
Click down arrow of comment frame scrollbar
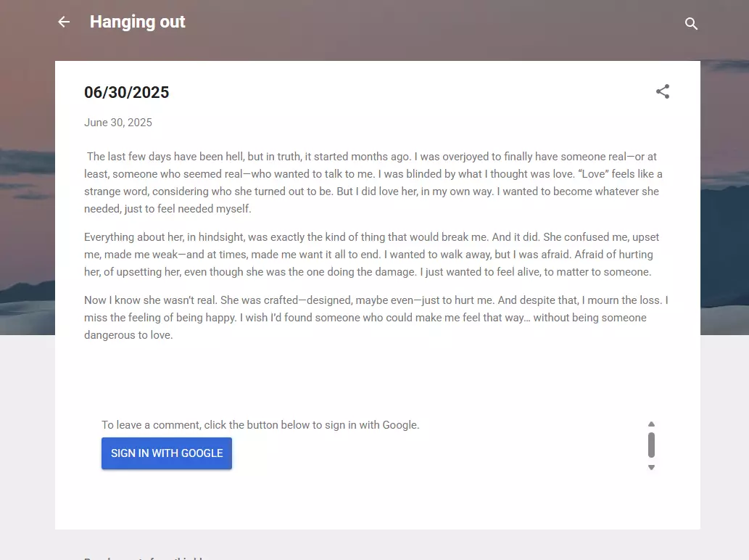pos(651,467)
